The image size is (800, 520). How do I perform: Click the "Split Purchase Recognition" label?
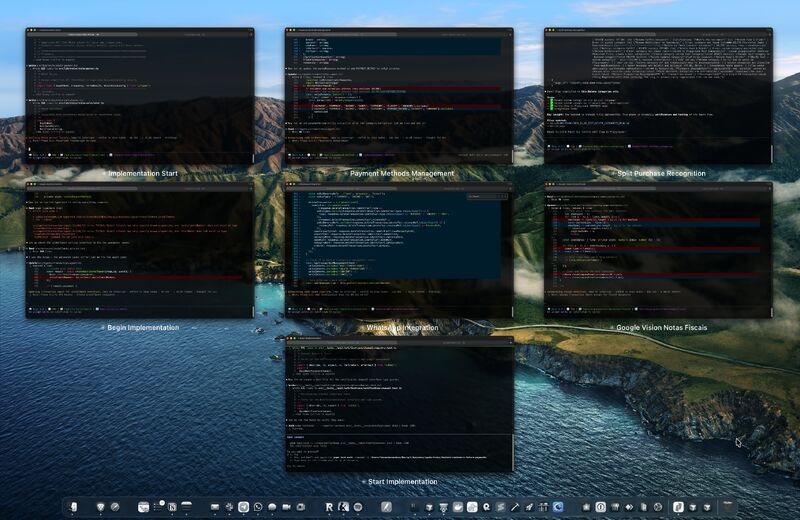click(x=661, y=174)
